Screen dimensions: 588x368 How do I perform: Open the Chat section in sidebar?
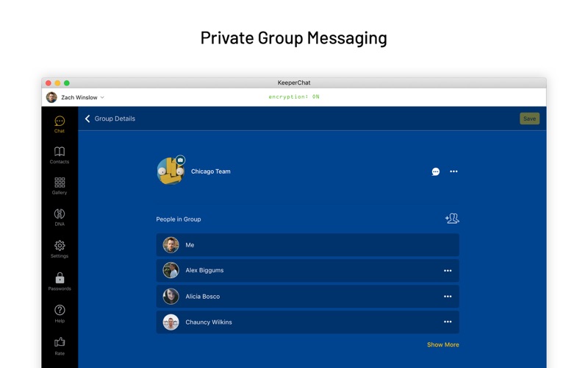click(x=60, y=124)
